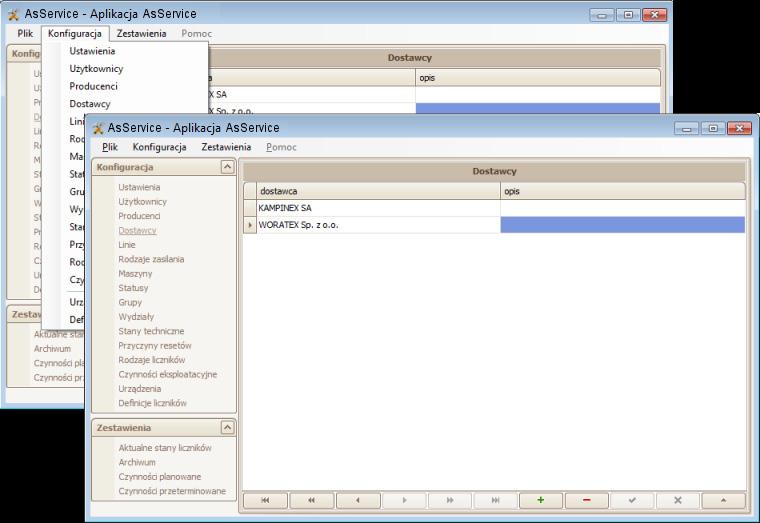Open Przyczyny resetów in sidebar
Screen dimensions: 760x523
click(x=155, y=346)
